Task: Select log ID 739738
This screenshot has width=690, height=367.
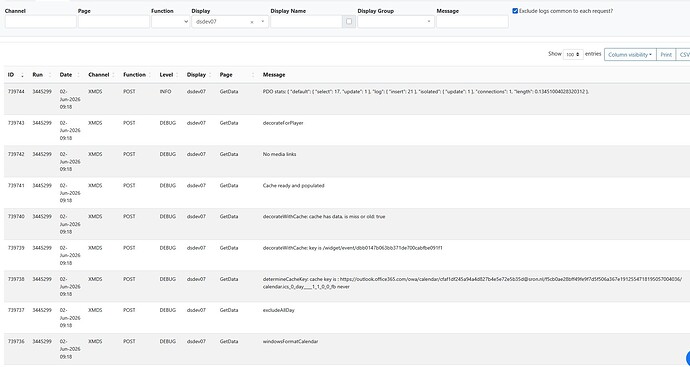Action: pos(16,279)
